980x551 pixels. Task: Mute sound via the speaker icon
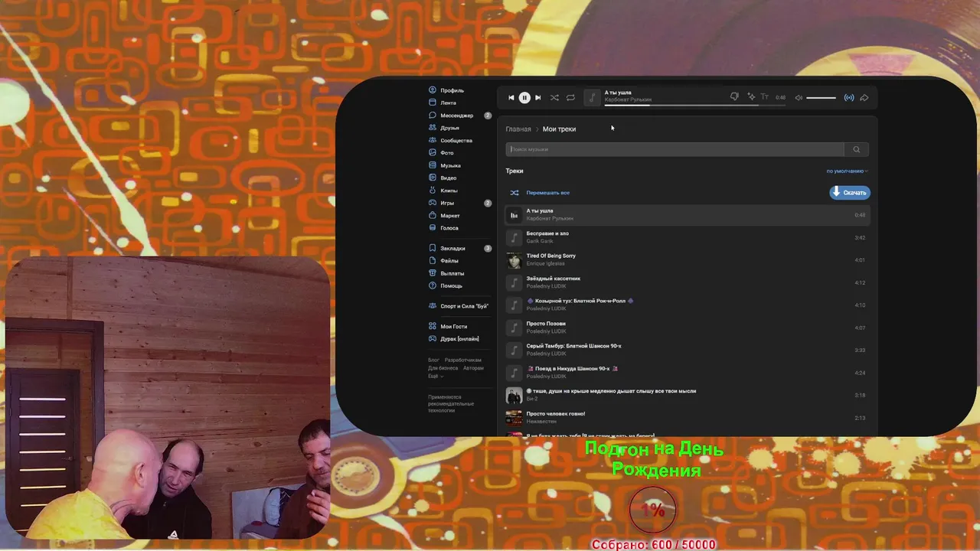(x=799, y=98)
